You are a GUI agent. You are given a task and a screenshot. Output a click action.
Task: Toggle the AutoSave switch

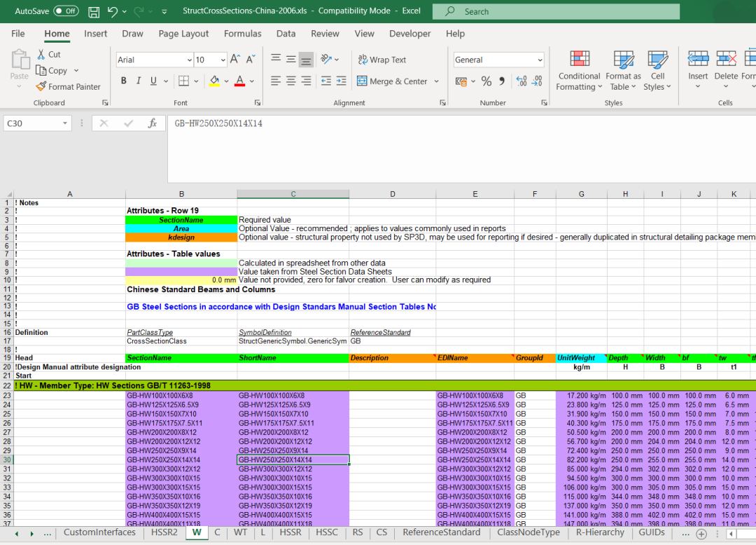pyautogui.click(x=66, y=11)
